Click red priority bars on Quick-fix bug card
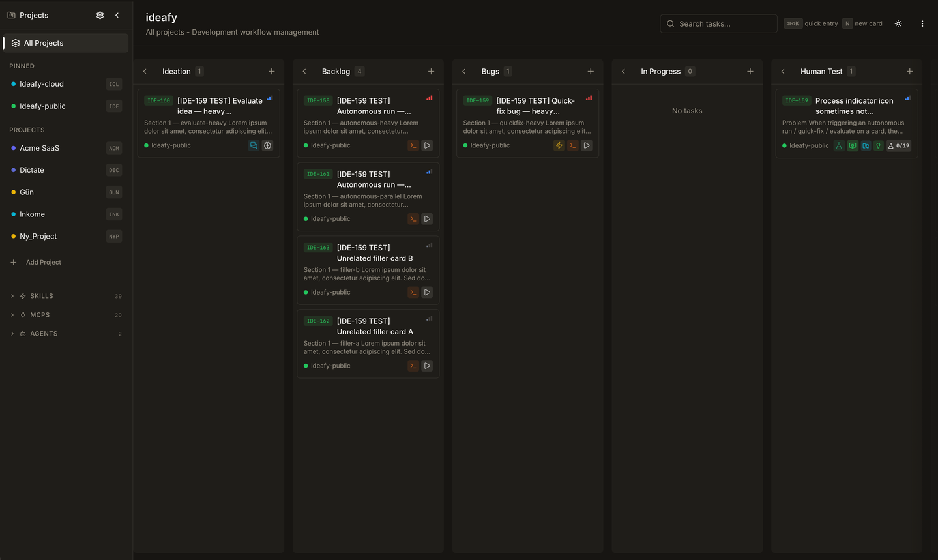Viewport: 938px width, 560px height. coord(589,98)
